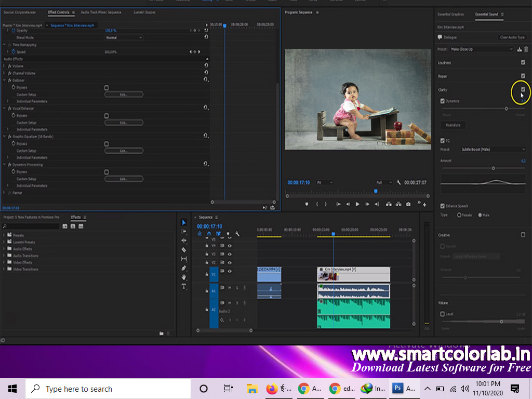Switch to the Lumetri Scopes tab
This screenshot has width=532, height=399.
coord(144,12)
